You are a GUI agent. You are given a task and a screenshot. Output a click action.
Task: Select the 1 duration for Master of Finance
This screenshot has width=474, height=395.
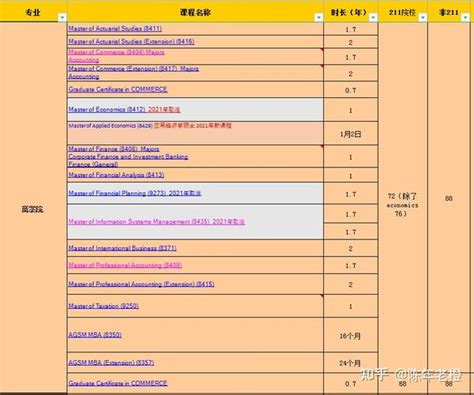click(351, 156)
